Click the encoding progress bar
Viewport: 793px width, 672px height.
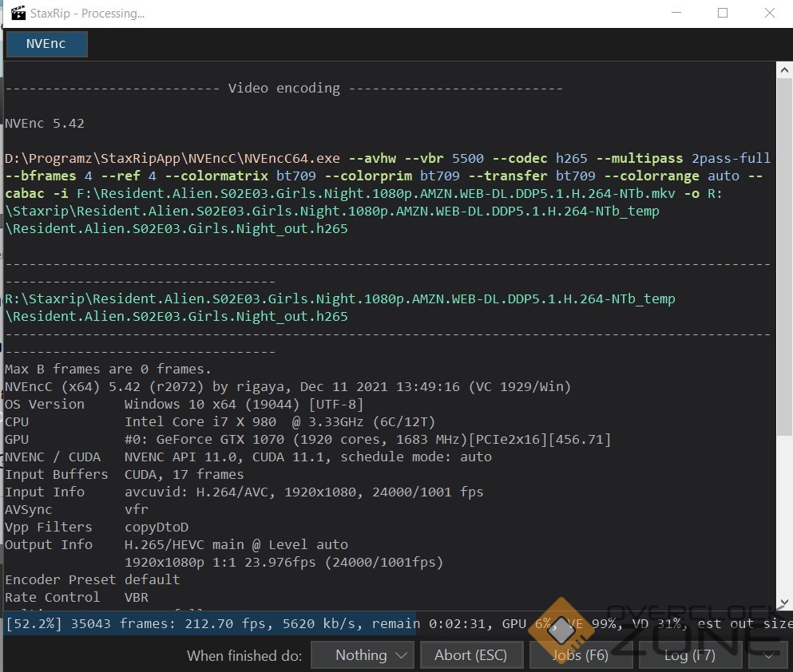coord(398,623)
